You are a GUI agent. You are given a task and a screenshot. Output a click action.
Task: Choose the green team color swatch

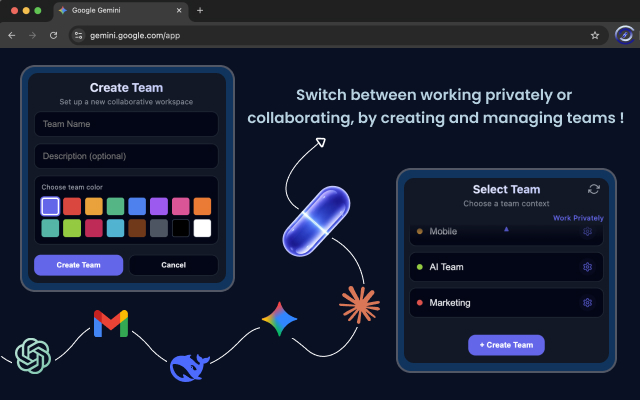click(x=116, y=206)
